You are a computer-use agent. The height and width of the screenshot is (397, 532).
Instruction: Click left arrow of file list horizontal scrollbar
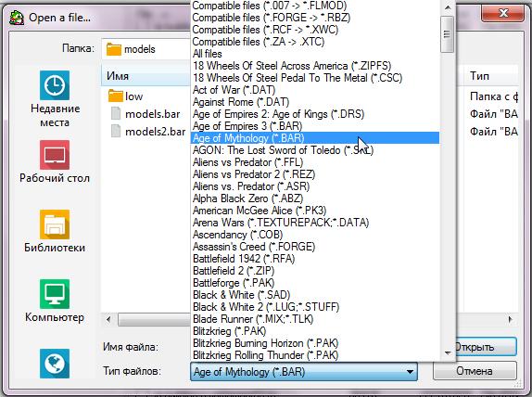(108, 319)
